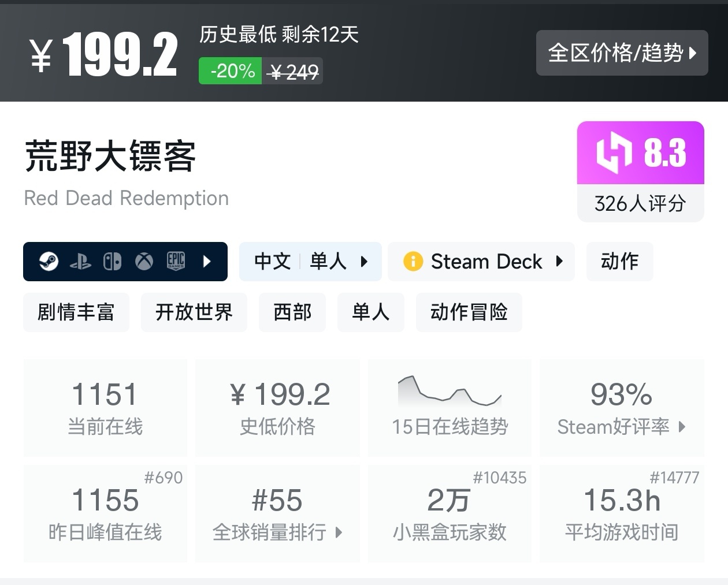Image resolution: width=728 pixels, height=585 pixels.
Task: Select the 动作 genre tag
Action: [x=619, y=262]
